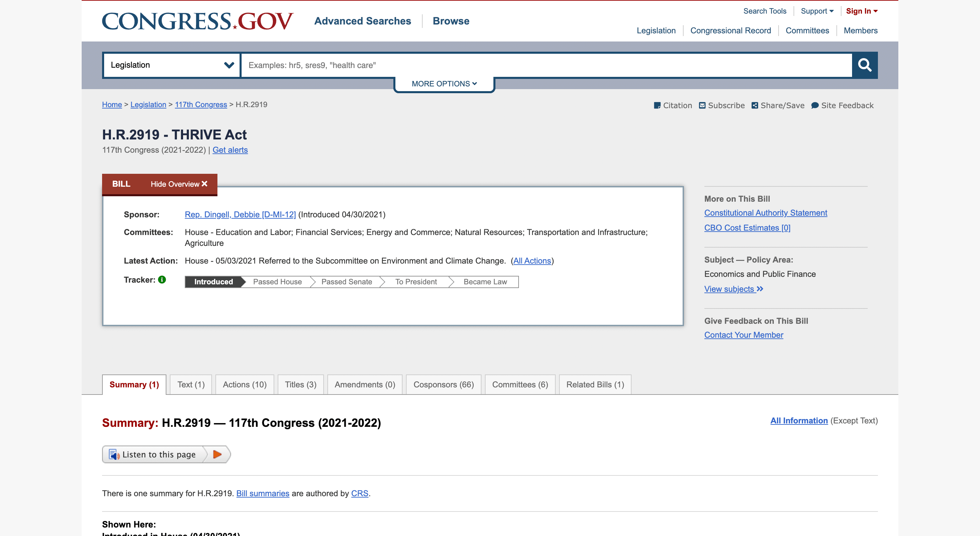Go to the Congress.gov home logo

coord(198,21)
